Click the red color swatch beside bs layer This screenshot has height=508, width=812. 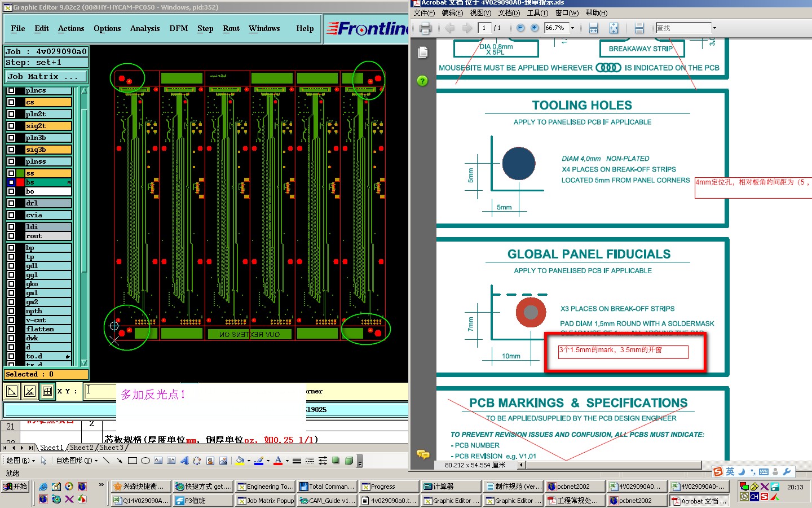(20, 182)
